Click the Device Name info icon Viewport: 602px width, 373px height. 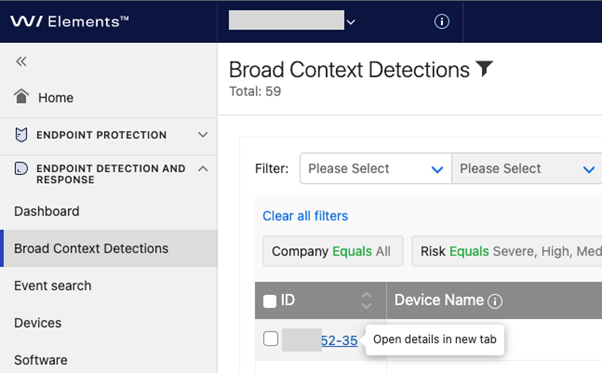pos(495,301)
